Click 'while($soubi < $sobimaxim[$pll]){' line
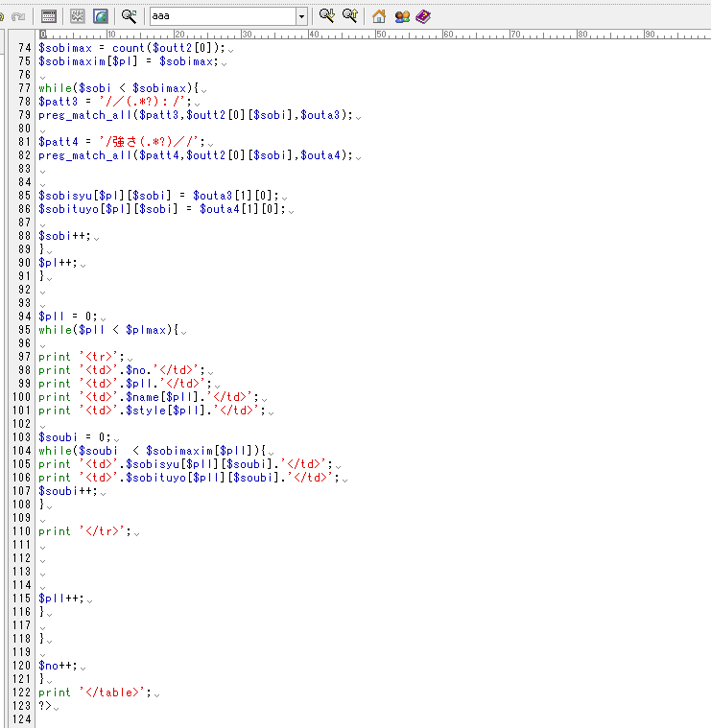The width and height of the screenshot is (711, 728). (x=153, y=452)
